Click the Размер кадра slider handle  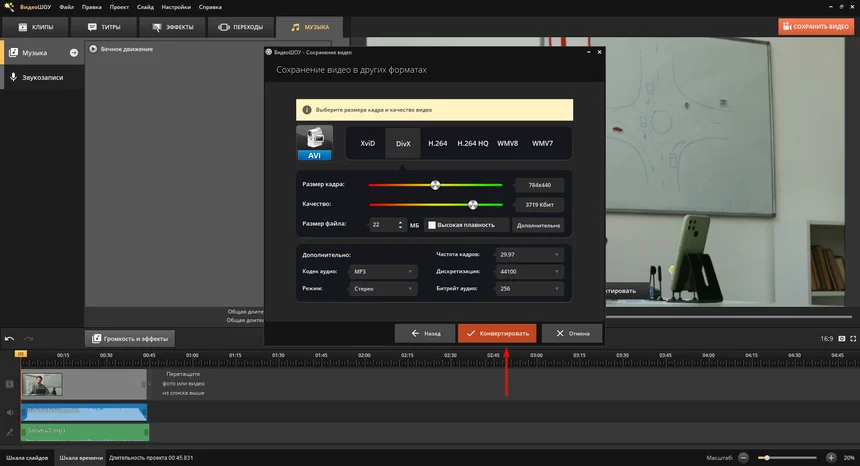click(x=435, y=185)
